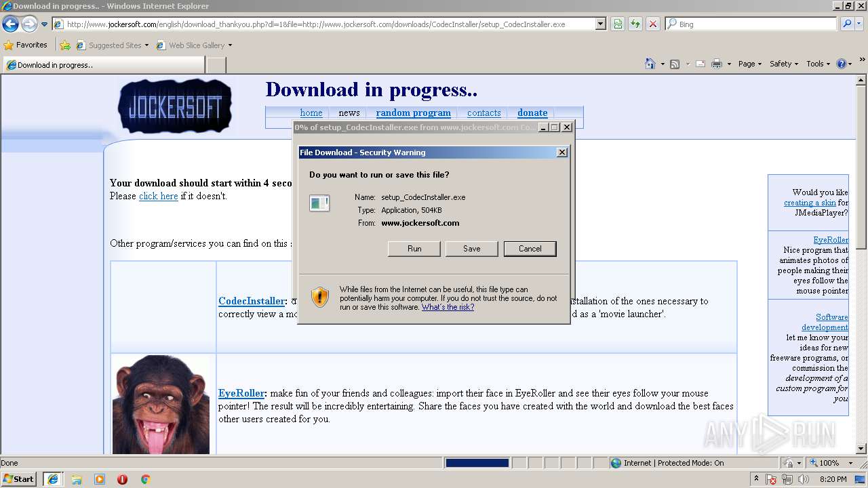The height and width of the screenshot is (488, 868).
Task: Open the 'home' site navigation link
Action: [311, 113]
